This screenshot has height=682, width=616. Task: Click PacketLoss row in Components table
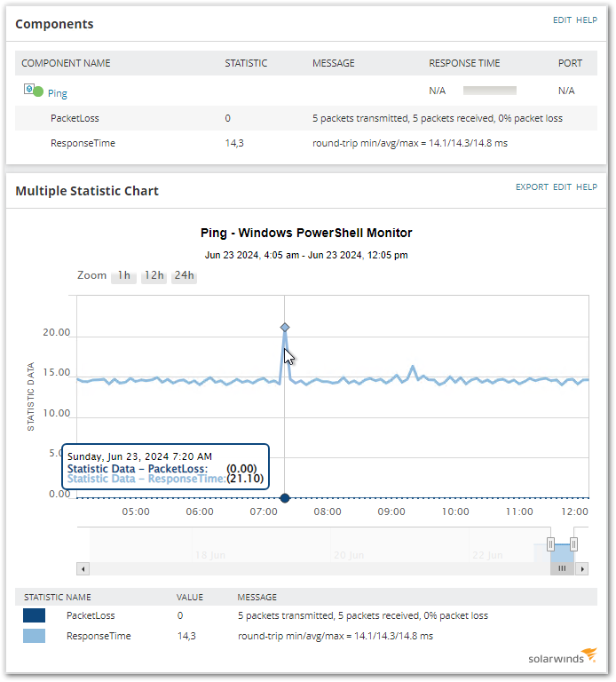(x=306, y=118)
